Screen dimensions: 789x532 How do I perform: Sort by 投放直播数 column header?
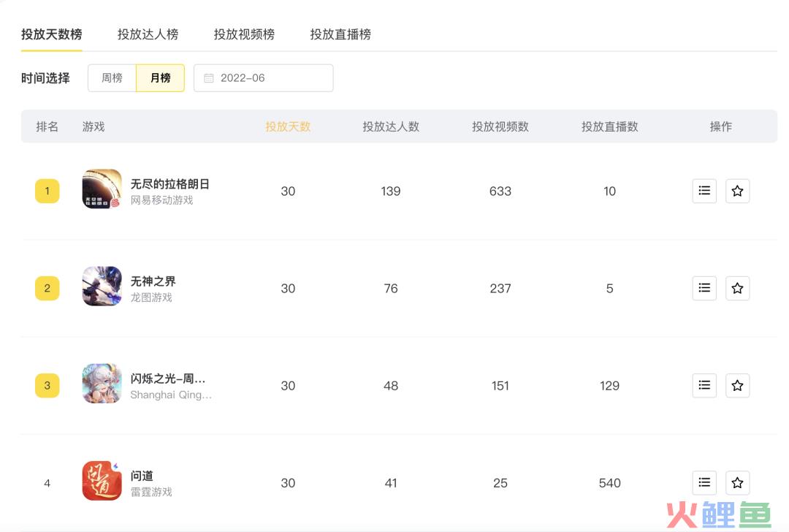point(610,127)
